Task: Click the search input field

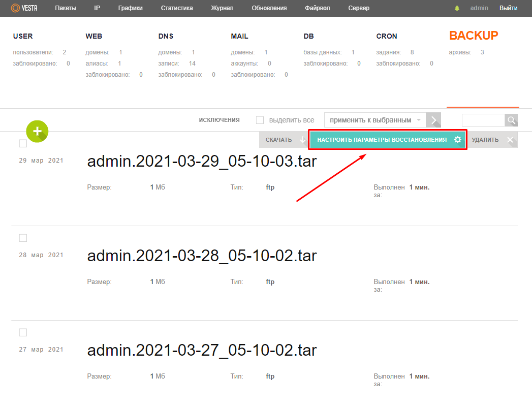Action: pos(483,120)
